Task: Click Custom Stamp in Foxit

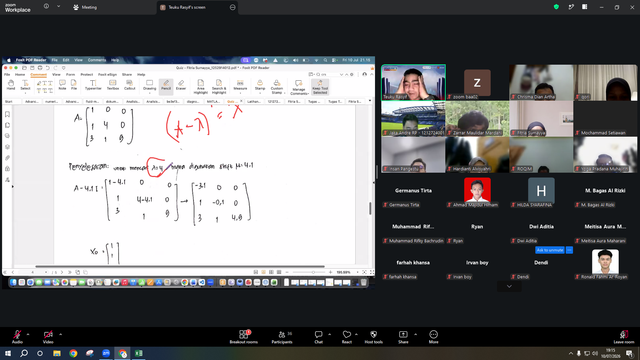Action: pos(276,87)
